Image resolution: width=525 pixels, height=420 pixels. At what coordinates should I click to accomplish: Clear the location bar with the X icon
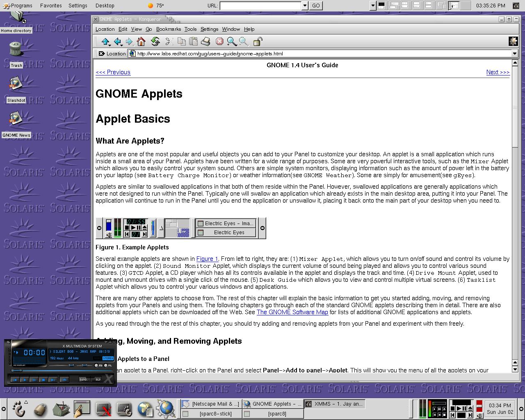point(101,53)
